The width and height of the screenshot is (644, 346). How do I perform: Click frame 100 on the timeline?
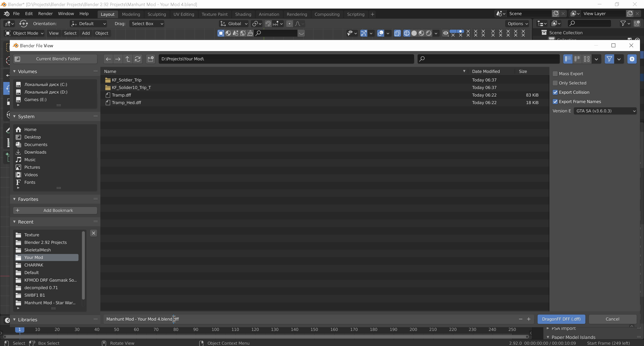pos(215,329)
